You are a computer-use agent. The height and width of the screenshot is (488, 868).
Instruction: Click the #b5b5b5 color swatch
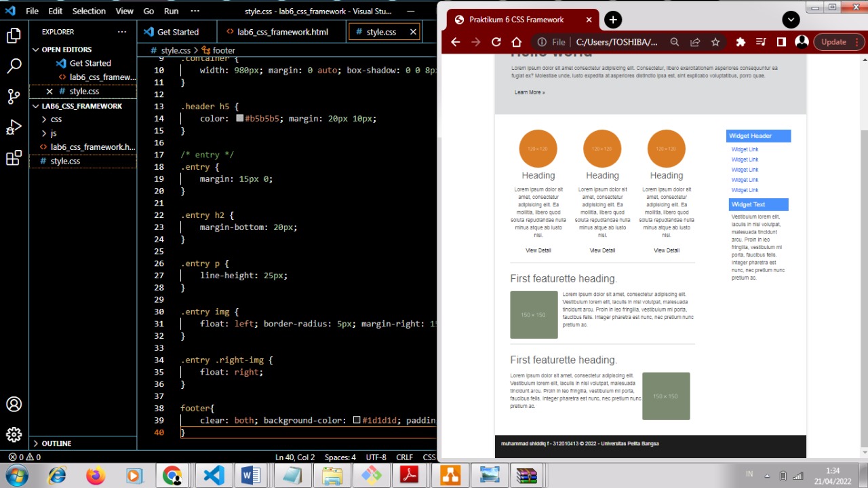(x=240, y=118)
